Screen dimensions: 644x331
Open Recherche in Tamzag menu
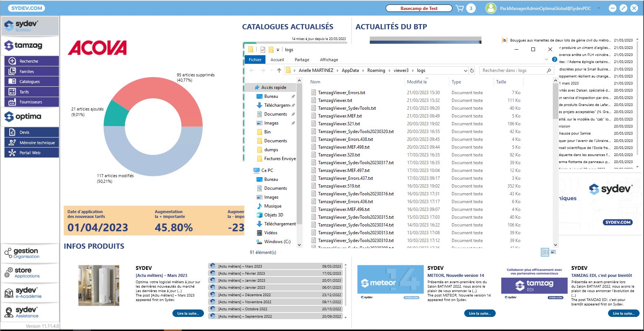32,61
